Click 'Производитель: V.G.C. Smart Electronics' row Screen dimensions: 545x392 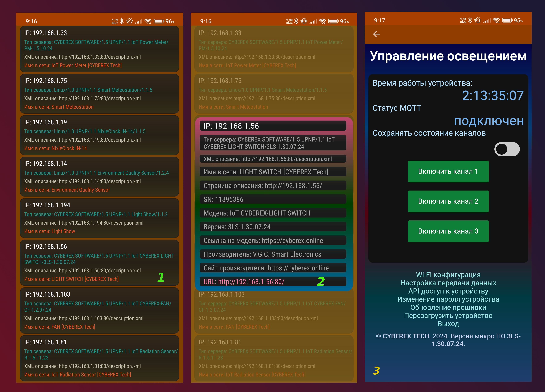(273, 254)
